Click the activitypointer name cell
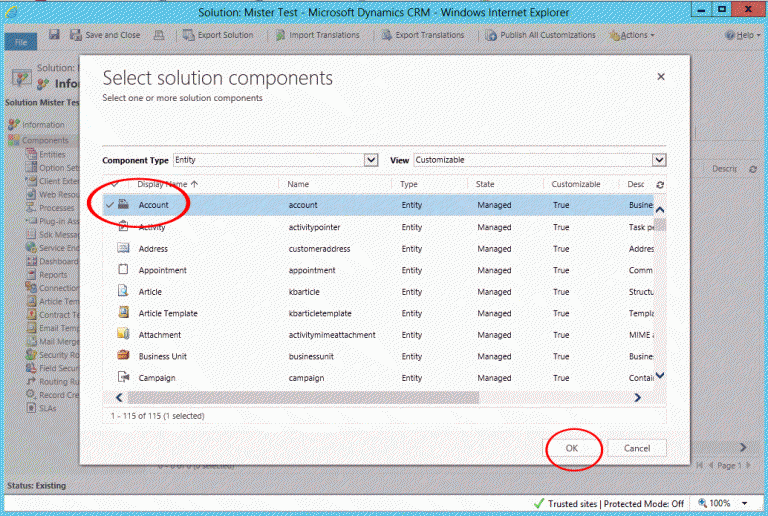This screenshot has width=768, height=516. [x=314, y=227]
